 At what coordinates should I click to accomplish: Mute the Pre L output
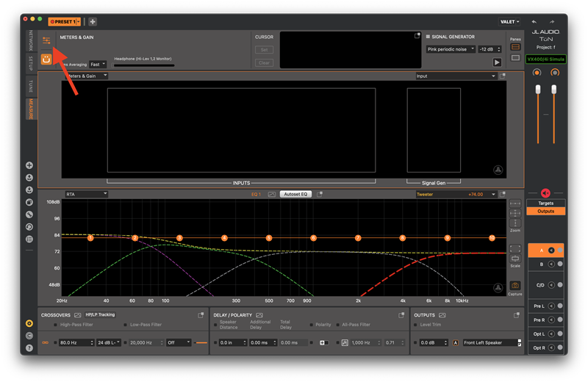tap(551, 306)
